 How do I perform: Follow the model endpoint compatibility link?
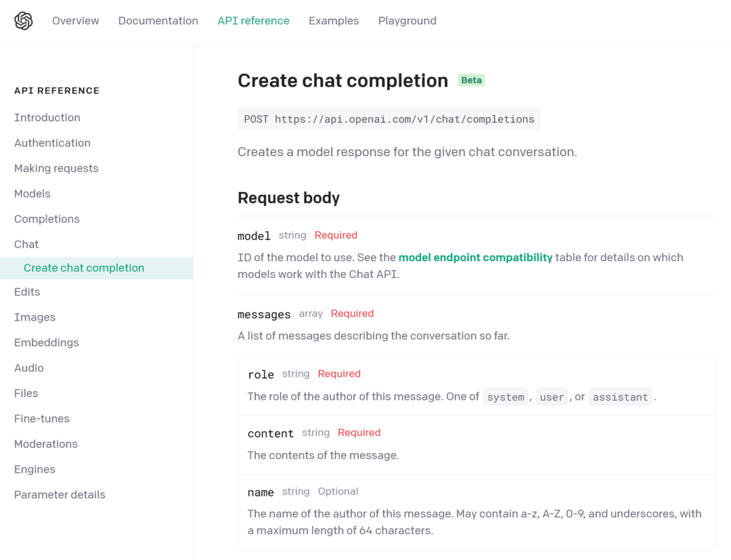(475, 258)
